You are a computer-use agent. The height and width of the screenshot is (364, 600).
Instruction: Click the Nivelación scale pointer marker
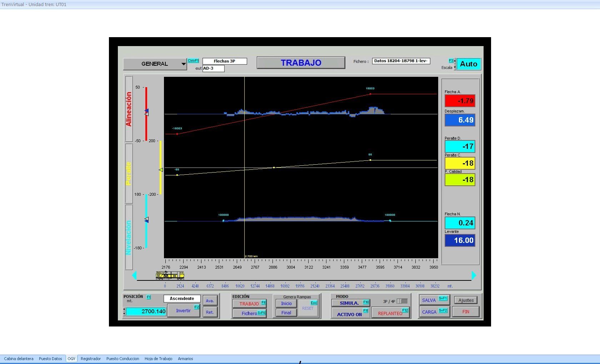(x=146, y=220)
